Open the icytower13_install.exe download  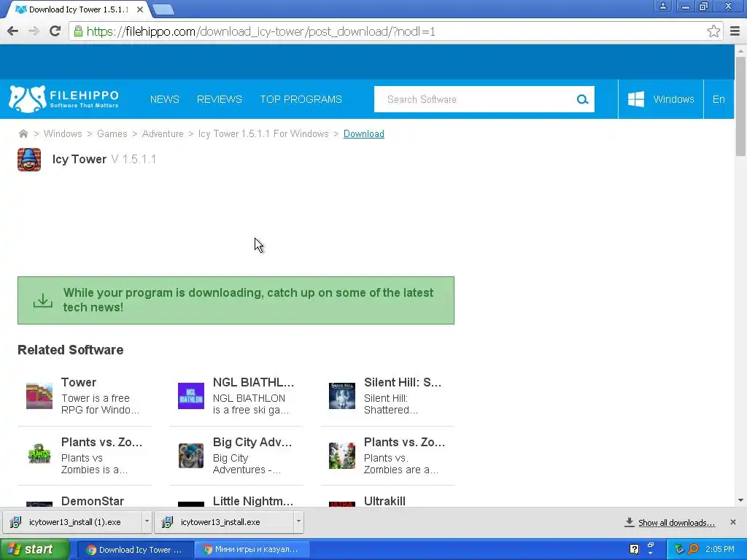[224, 522]
